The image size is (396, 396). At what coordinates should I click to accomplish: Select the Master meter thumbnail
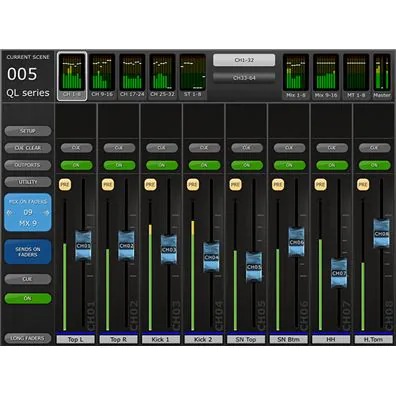tap(382, 76)
